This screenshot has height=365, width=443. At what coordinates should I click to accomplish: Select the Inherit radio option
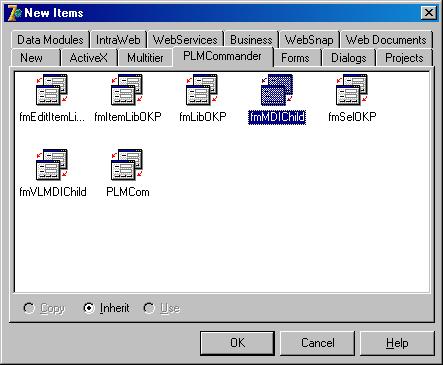click(x=89, y=308)
